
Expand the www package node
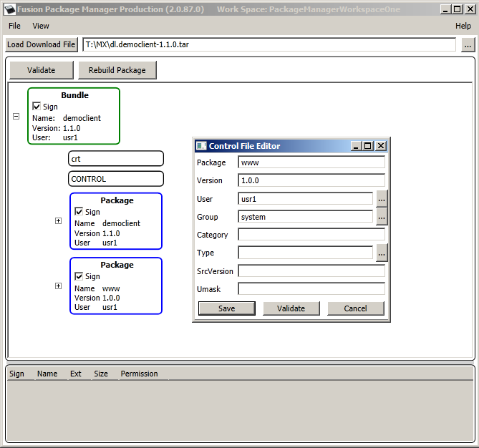click(x=58, y=286)
